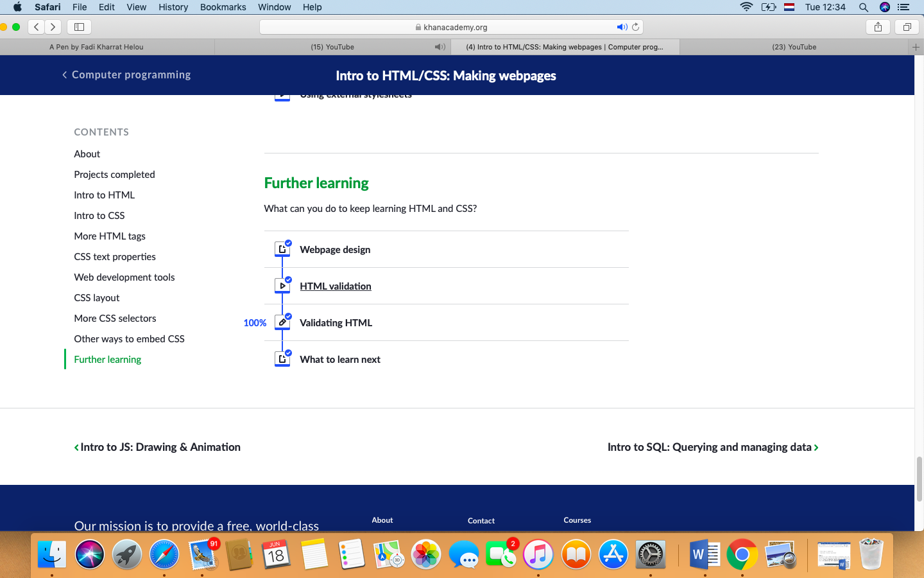
Task: Jump to More HTML tags section
Action: click(110, 236)
